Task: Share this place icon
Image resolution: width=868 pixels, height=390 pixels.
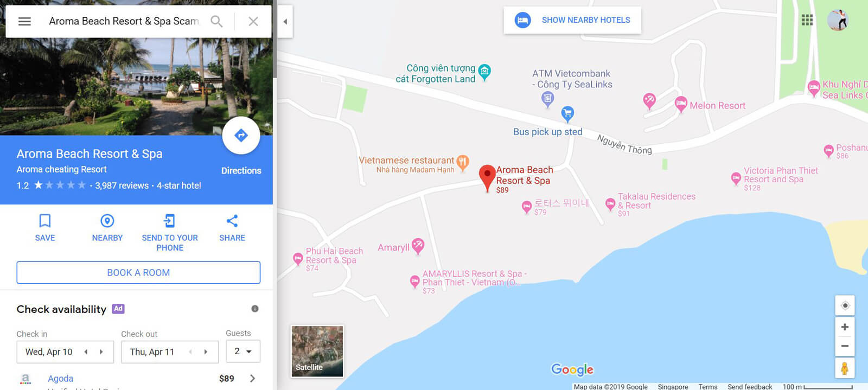Action: [x=232, y=221]
